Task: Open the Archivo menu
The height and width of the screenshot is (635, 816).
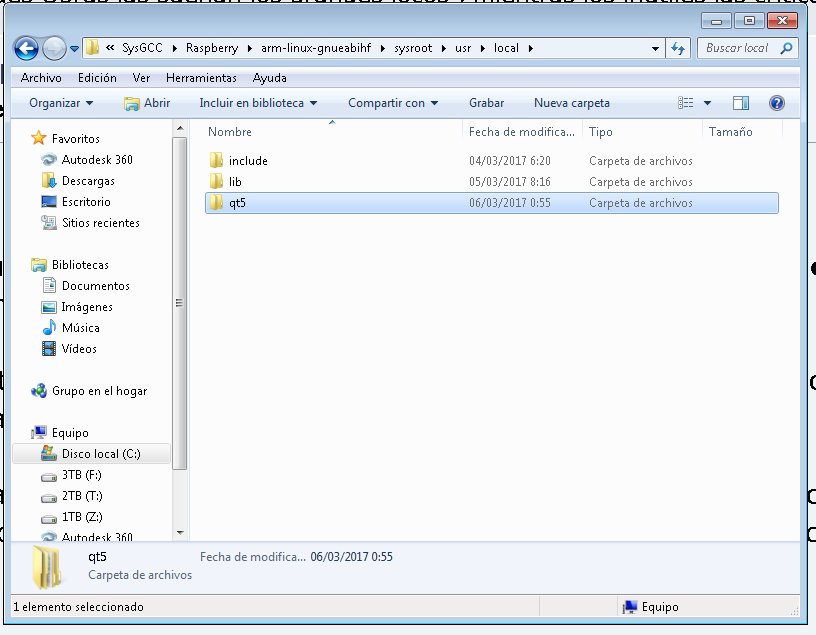Action: coord(41,78)
